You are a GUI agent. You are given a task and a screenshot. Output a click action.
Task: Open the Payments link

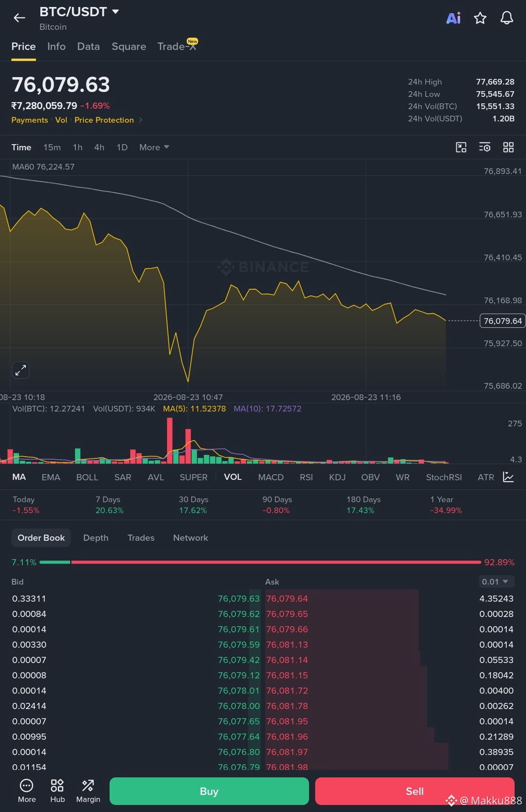pyautogui.click(x=30, y=120)
